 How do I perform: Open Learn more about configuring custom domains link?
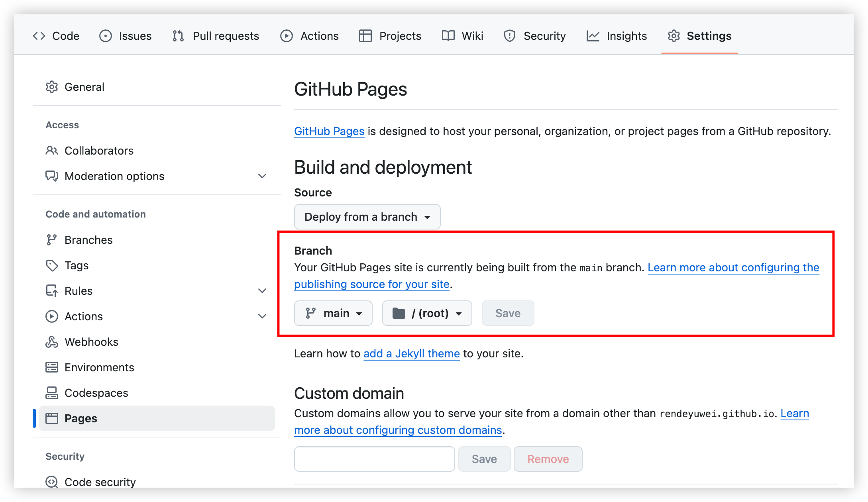point(398,430)
